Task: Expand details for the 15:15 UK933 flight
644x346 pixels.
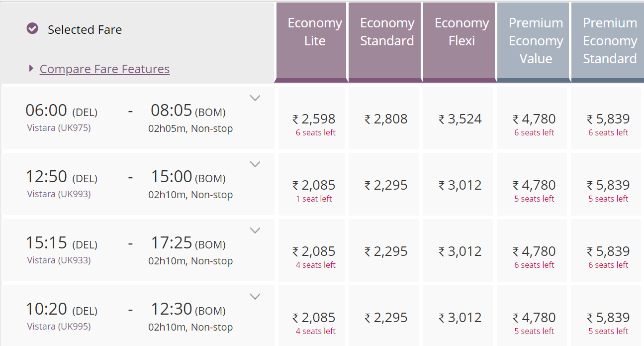Action: (255, 231)
